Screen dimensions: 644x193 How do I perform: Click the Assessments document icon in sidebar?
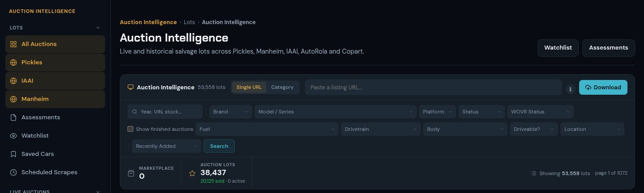[13, 117]
